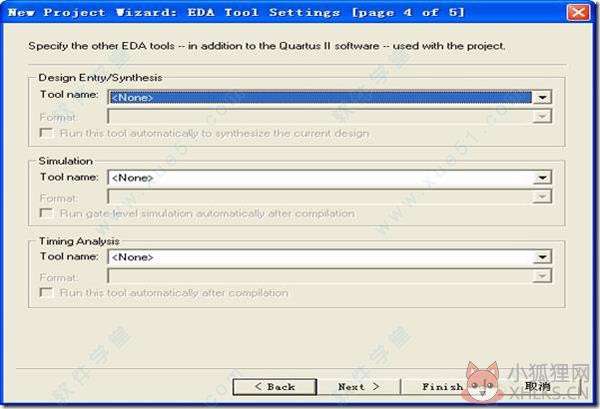Enable run tool automatically to synthesize design
This screenshot has height=409, width=600.
pyautogui.click(x=46, y=133)
